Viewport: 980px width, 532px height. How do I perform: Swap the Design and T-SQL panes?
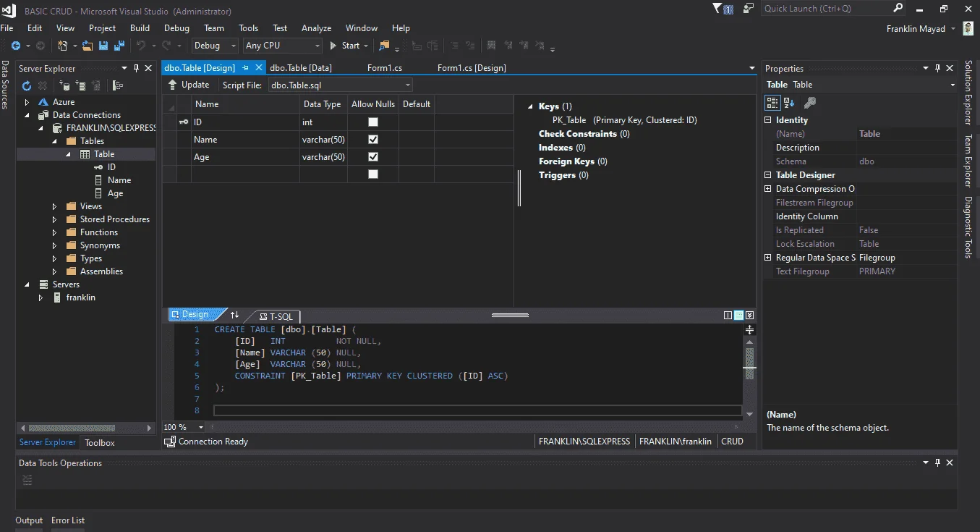(234, 315)
